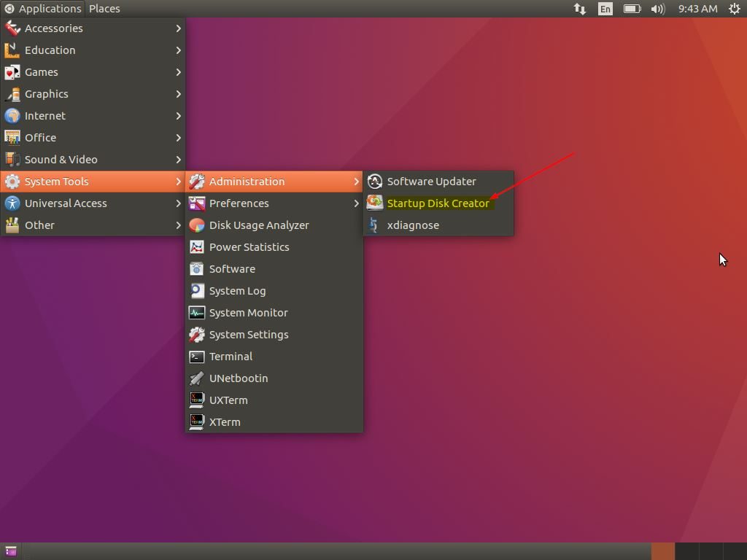Click the Startup Disk Creator icon
747x560 pixels.
tap(374, 203)
